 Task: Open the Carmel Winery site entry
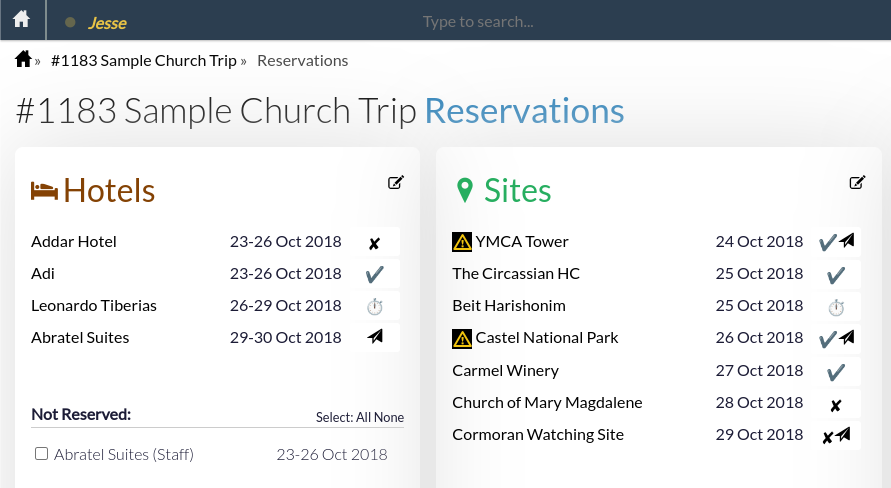tap(505, 371)
